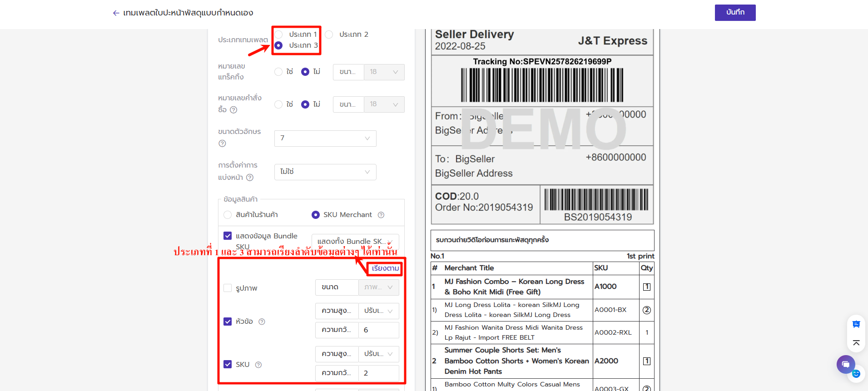Toggle the หัวข้อ title checkbox

pyautogui.click(x=228, y=322)
